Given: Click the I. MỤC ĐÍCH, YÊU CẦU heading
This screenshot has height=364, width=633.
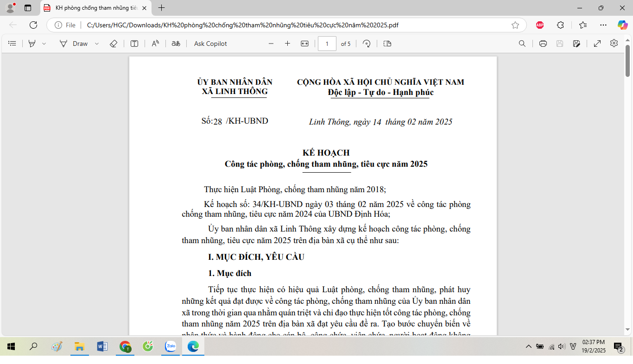Looking at the screenshot, I should [256, 257].
